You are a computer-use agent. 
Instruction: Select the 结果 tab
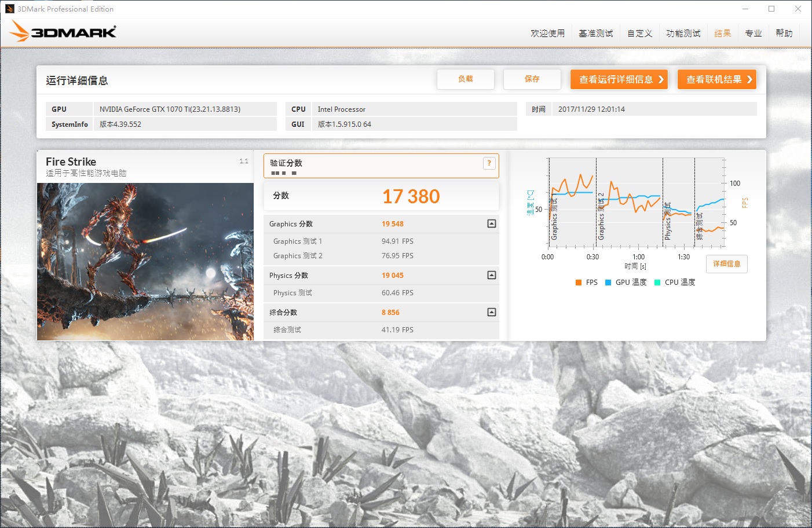click(723, 34)
